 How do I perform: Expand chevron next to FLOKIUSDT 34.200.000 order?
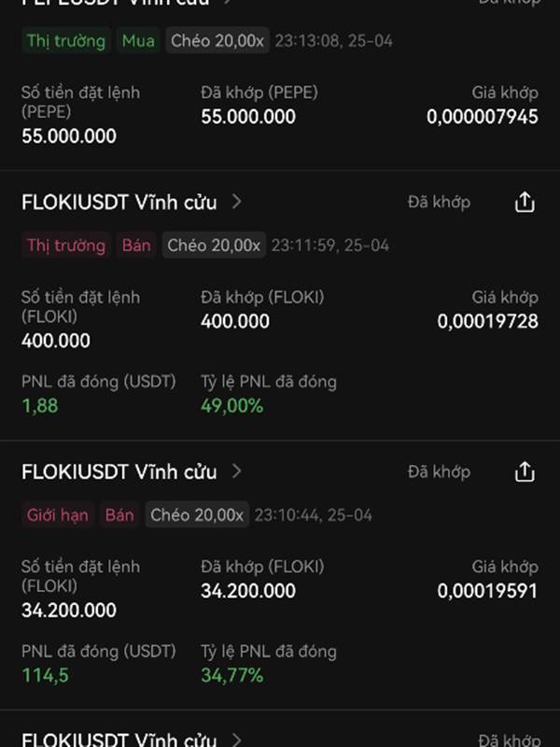tap(237, 472)
